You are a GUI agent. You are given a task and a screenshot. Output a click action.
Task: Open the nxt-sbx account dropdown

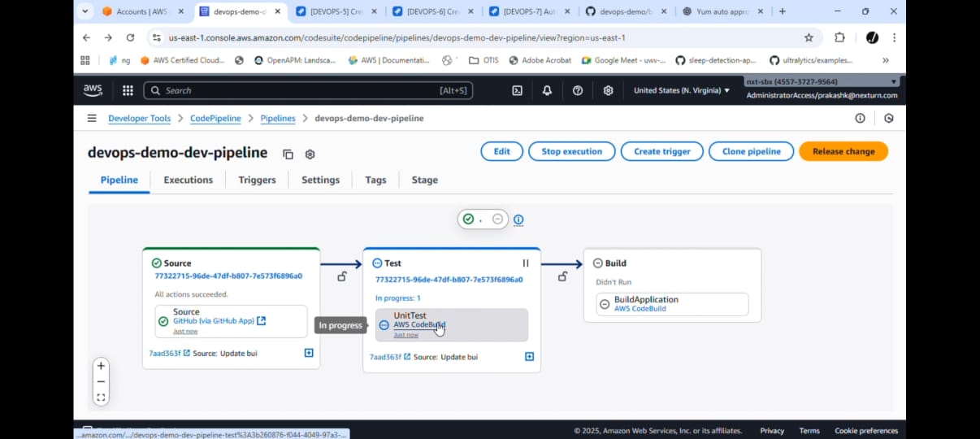(822, 81)
